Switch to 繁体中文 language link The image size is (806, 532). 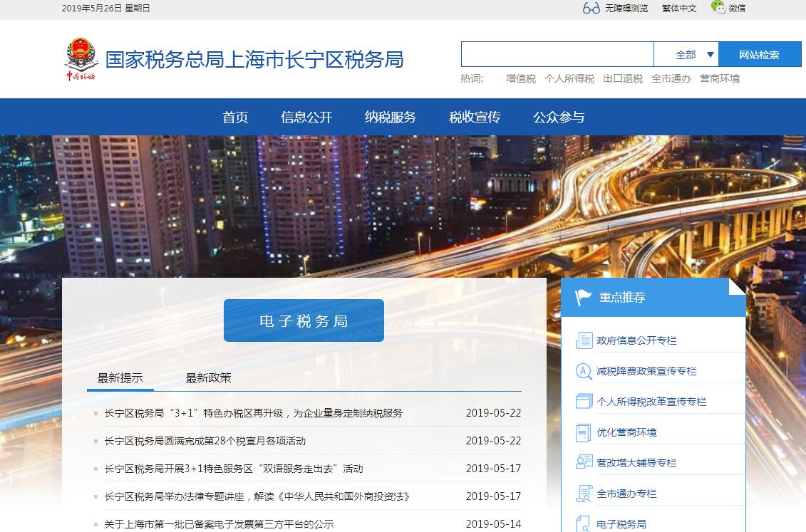(x=678, y=9)
